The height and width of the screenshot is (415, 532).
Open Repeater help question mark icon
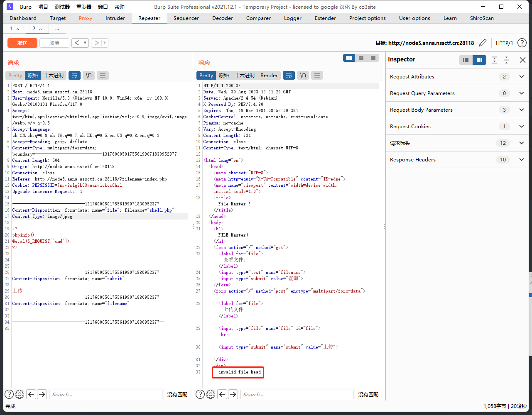point(522,43)
